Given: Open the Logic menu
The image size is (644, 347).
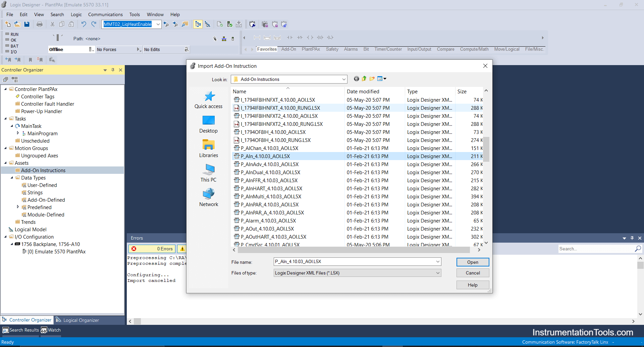Looking at the screenshot, I should pyautogui.click(x=76, y=14).
